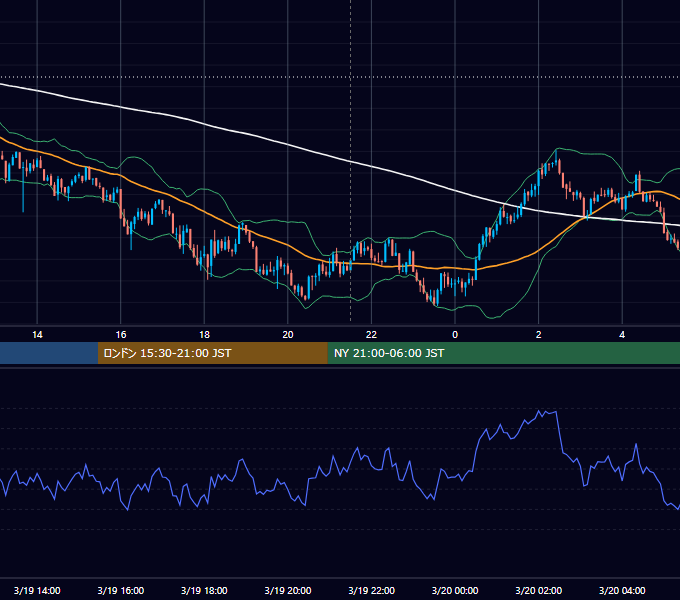Click the 20 hour label on price chart axis
This screenshot has height=600, width=680.
click(288, 335)
